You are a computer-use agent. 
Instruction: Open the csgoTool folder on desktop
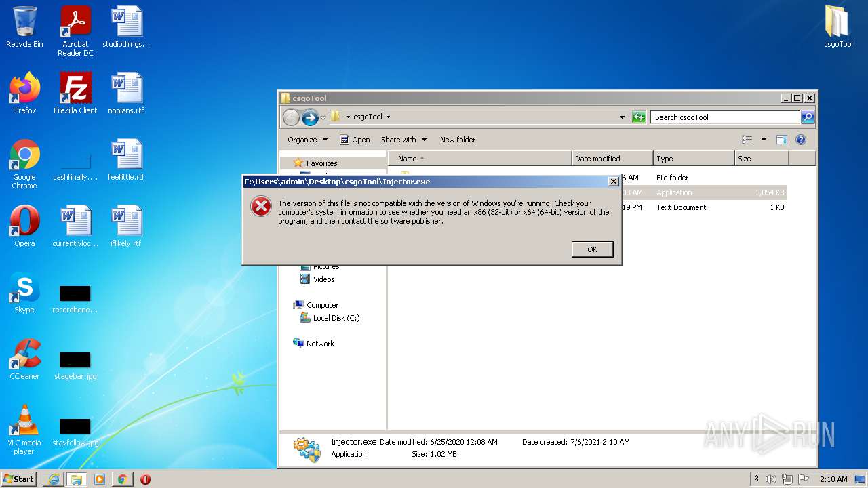(838, 27)
